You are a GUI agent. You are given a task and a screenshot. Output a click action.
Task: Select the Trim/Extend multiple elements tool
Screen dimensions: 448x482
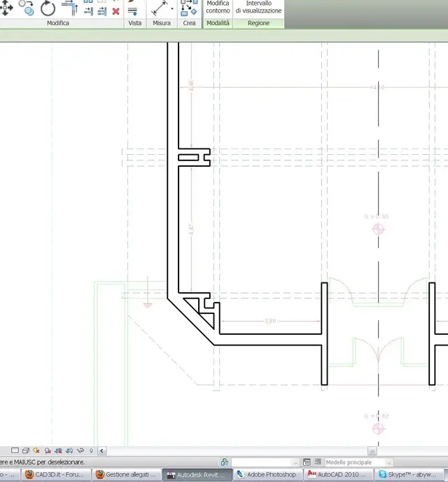coord(102,12)
